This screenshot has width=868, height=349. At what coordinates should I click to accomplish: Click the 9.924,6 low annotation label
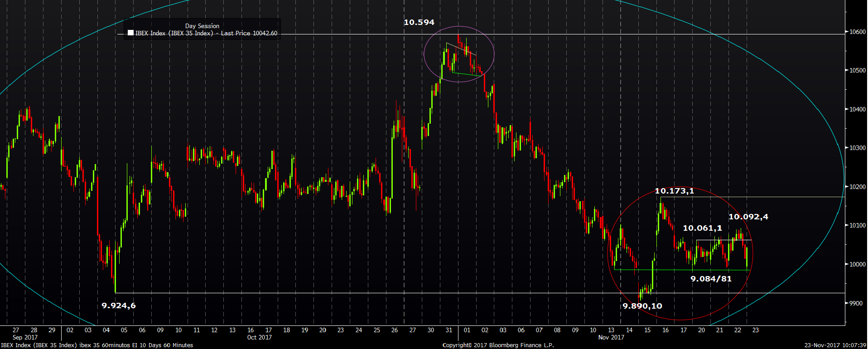(x=119, y=305)
